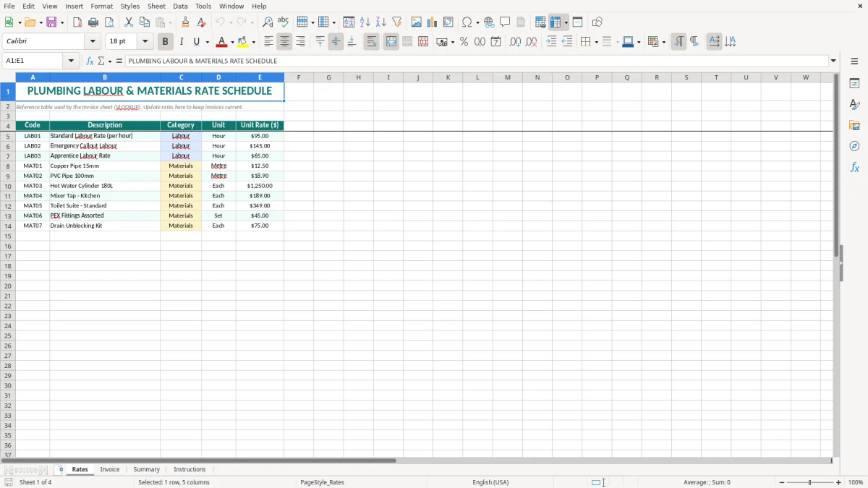Adjust the zoom slider handle
Viewport: 868px width, 488px height.
[x=810, y=482]
